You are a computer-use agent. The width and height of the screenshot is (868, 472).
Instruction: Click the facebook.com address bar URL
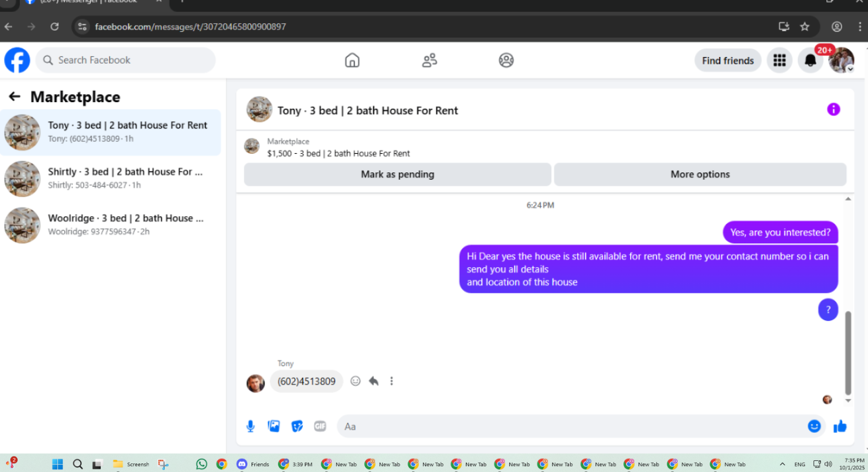tap(191, 27)
